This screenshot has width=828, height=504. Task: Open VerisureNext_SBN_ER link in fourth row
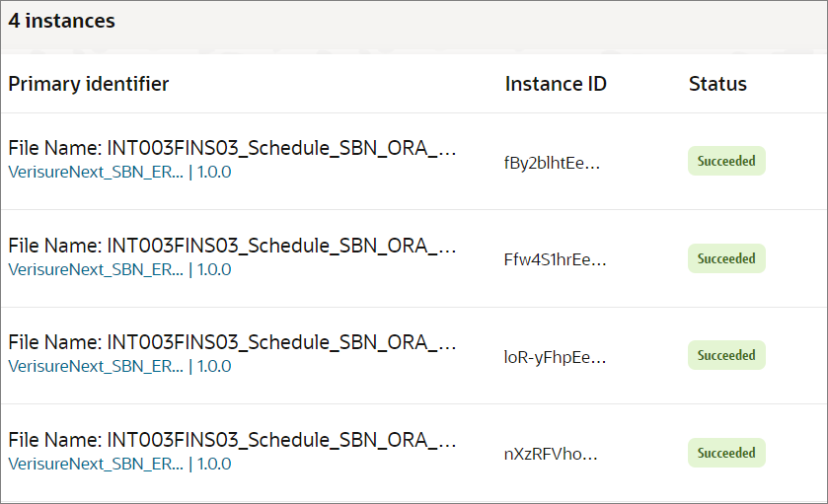[96, 464]
